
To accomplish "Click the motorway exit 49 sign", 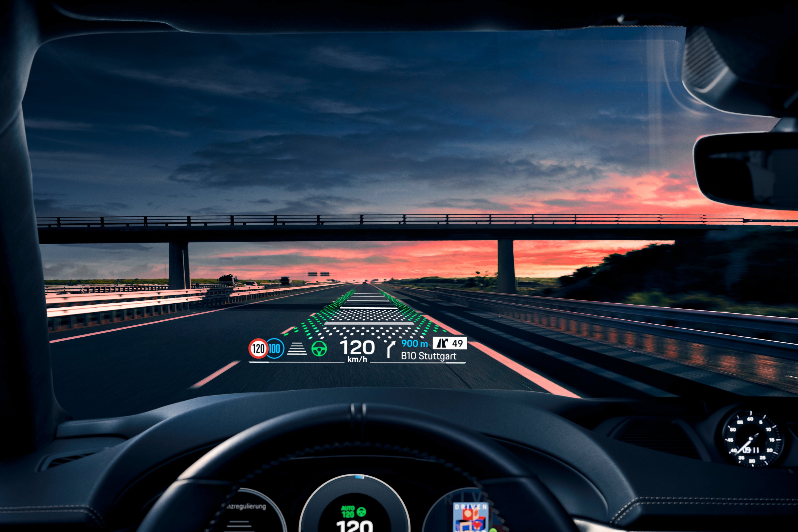I will pos(450,343).
